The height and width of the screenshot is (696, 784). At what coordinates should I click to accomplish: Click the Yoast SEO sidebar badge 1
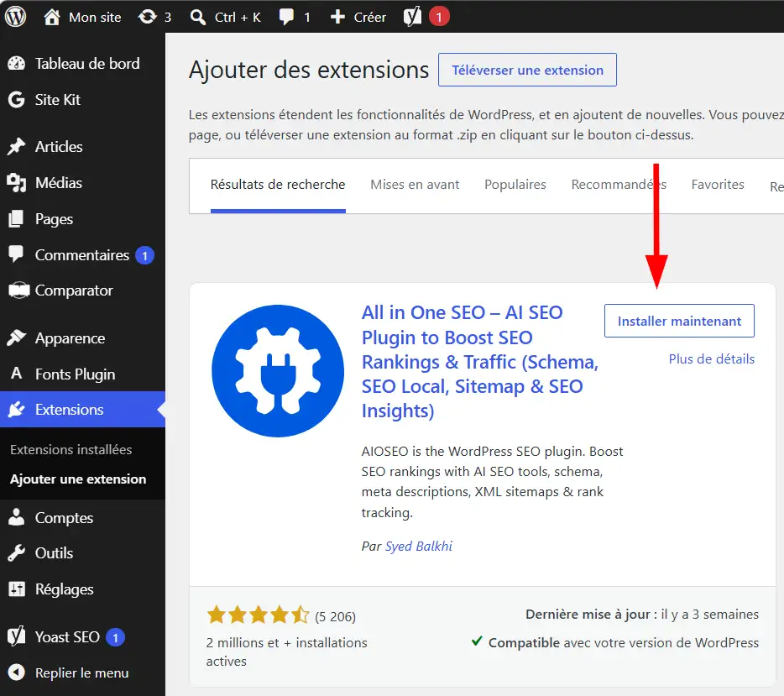coord(116,637)
